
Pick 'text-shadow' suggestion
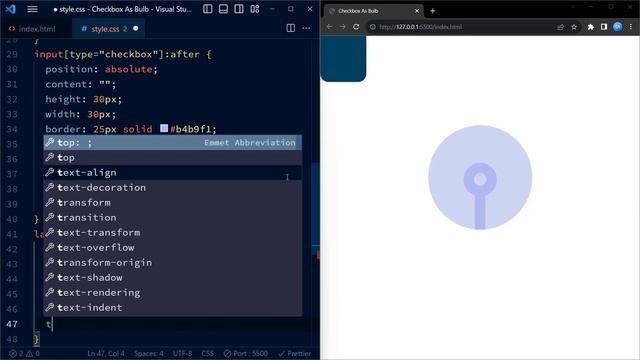pos(173,278)
